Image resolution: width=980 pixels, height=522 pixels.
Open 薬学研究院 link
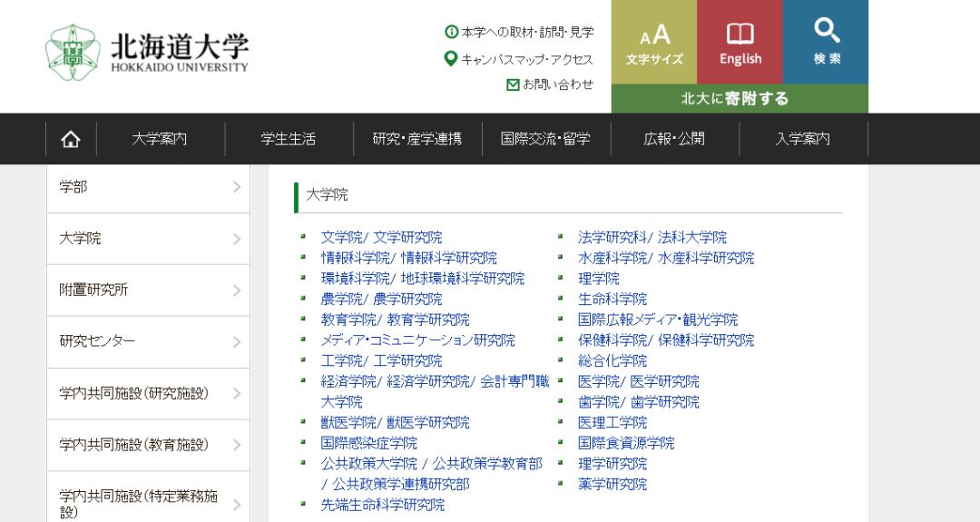click(x=612, y=485)
